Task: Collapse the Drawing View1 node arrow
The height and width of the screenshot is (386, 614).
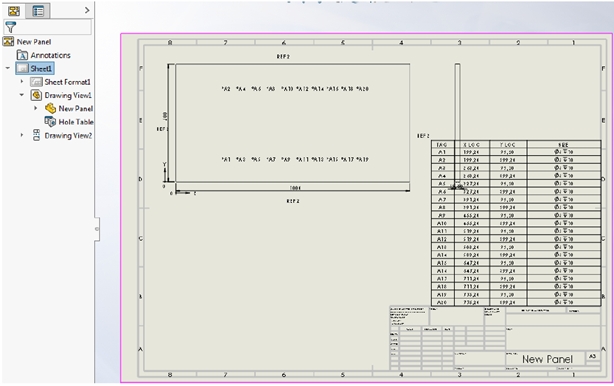Action: pos(22,95)
